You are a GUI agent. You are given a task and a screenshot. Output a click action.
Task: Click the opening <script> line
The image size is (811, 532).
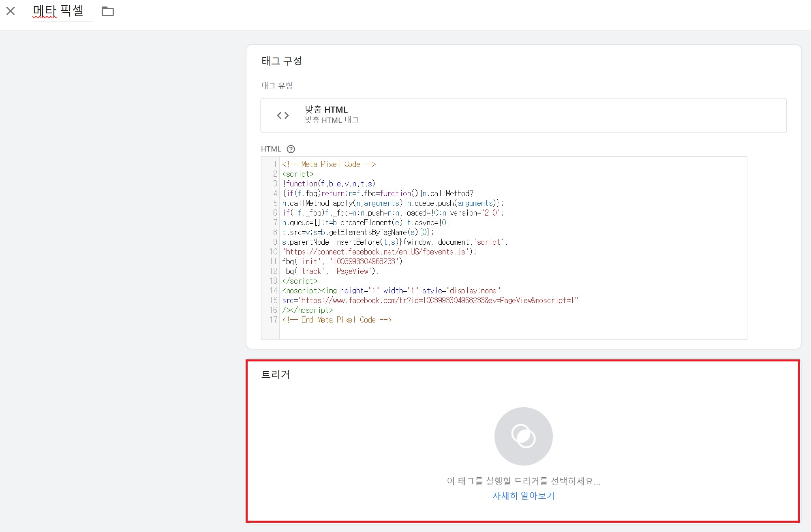click(298, 174)
